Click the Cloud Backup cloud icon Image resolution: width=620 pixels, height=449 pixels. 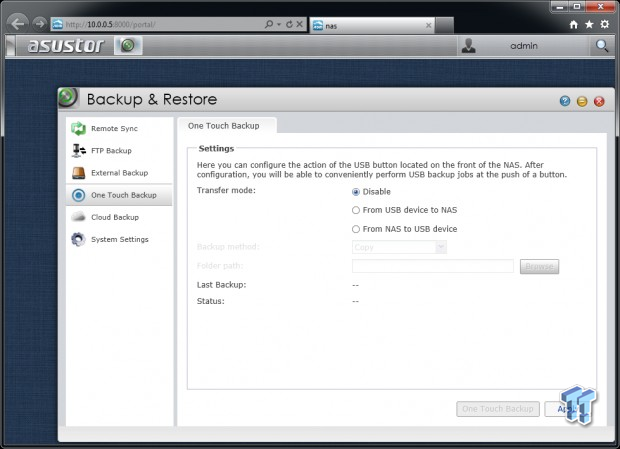click(78, 217)
